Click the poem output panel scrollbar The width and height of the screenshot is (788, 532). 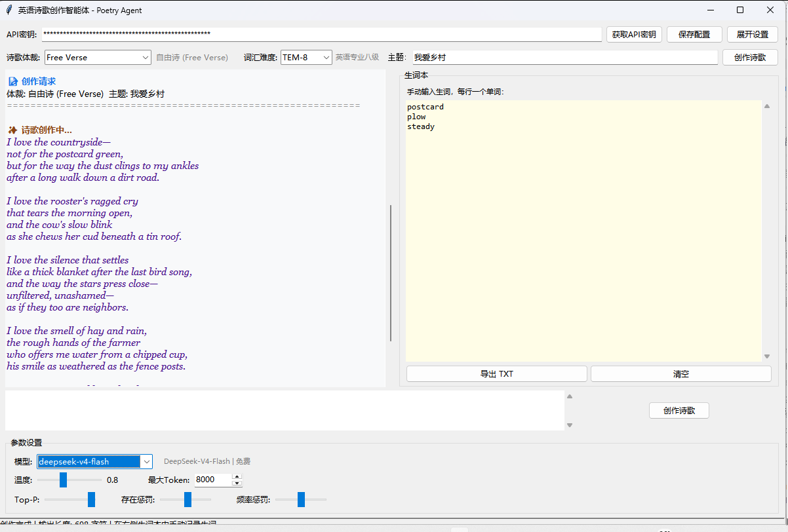coord(391,273)
